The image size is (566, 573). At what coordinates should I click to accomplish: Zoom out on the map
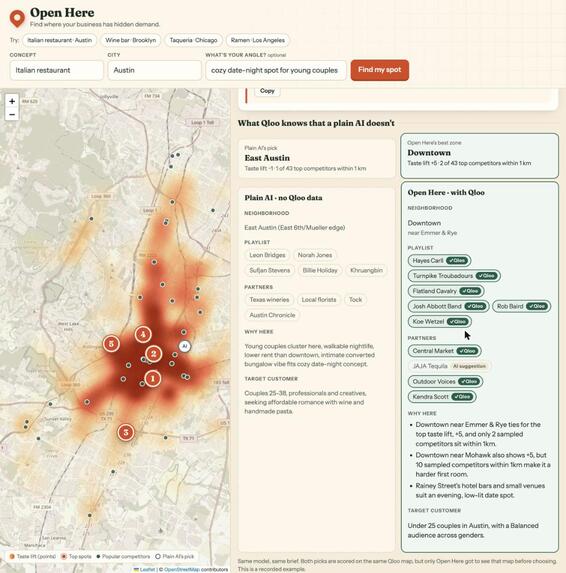click(12, 114)
